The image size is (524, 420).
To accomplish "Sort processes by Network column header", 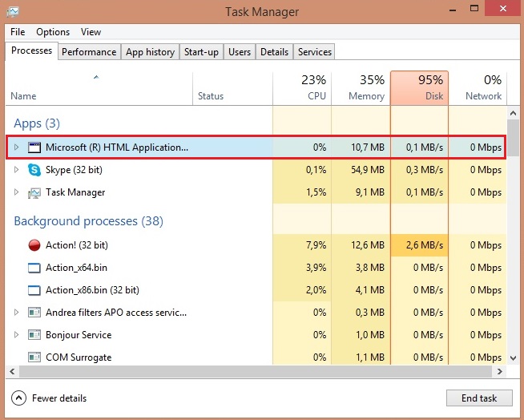I will (478, 88).
